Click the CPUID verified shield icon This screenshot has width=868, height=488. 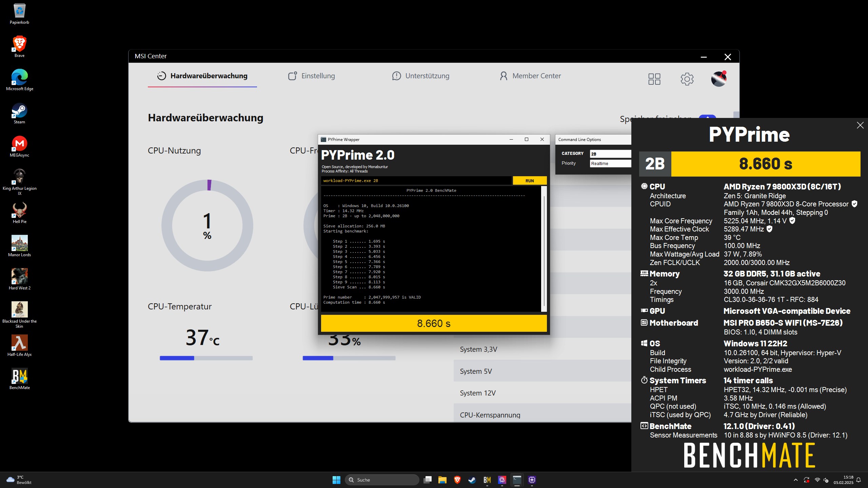pos(854,204)
